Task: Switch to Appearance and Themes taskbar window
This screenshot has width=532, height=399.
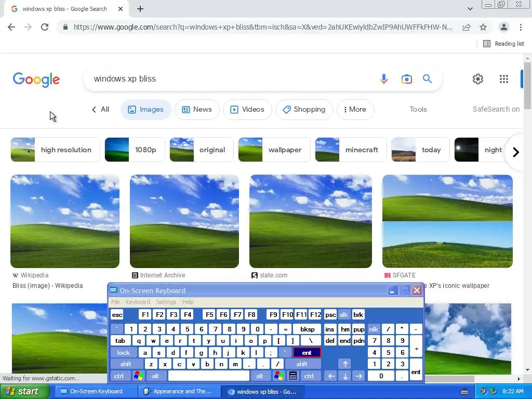Action: [x=179, y=392]
